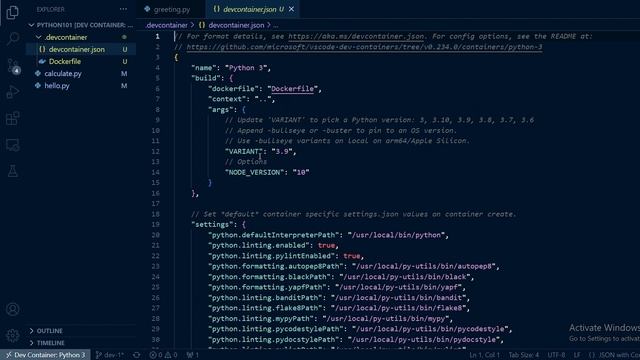Open the Tab Size: 4 selector
Image resolution: width=640 pixels, height=360 pixels.
coord(524,355)
